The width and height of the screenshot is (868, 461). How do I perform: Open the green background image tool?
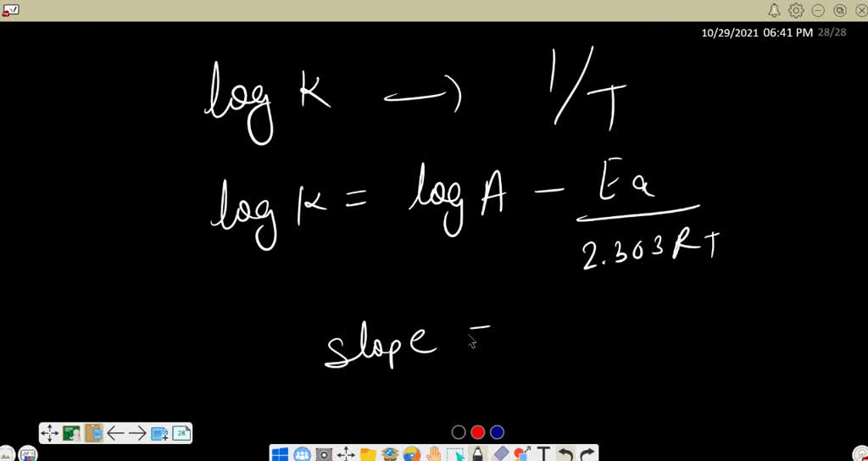coord(71,433)
